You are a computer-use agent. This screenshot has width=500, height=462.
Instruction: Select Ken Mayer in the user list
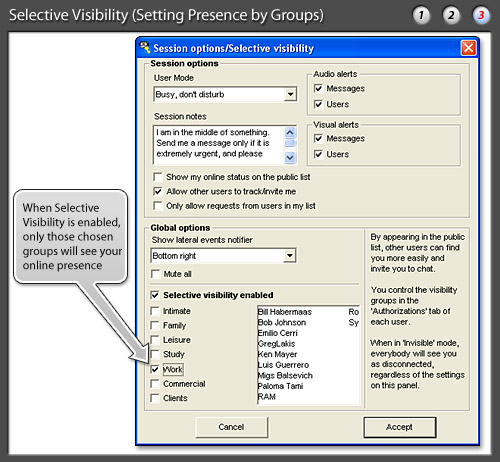pyautogui.click(x=277, y=354)
